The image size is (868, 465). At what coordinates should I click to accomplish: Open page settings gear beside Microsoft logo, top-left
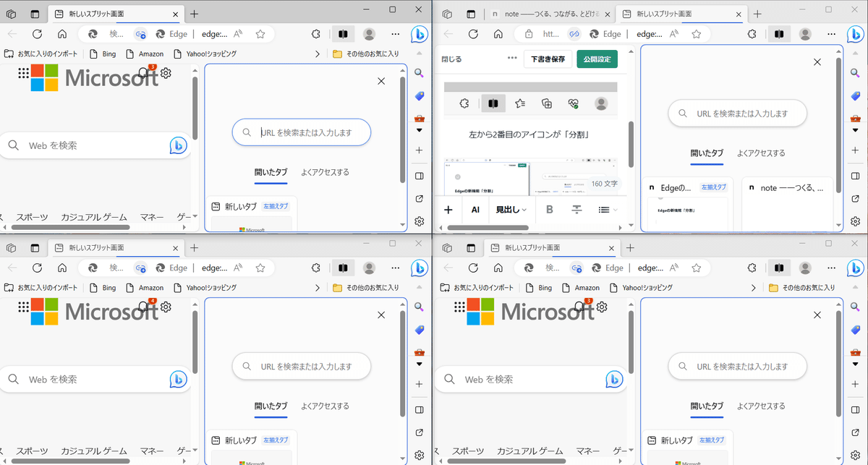pyautogui.click(x=166, y=73)
